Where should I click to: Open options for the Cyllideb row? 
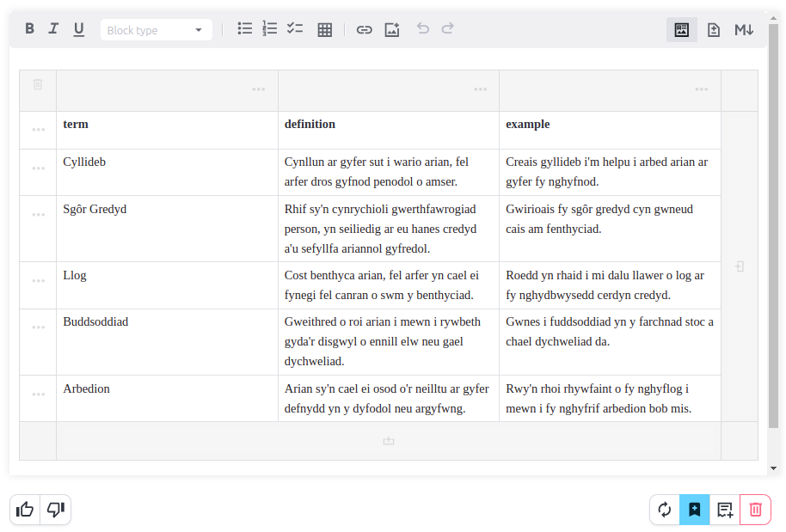coord(38,168)
